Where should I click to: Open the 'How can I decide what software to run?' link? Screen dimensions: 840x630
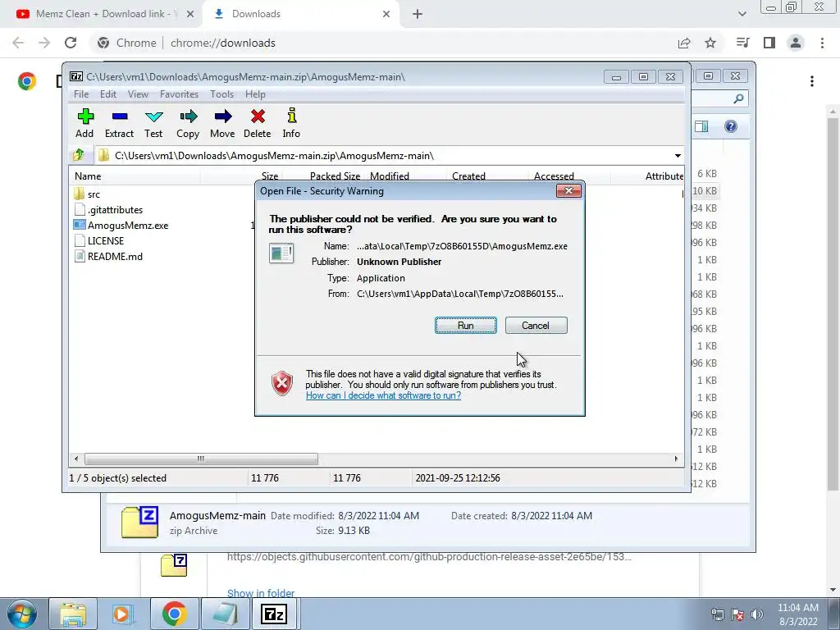383,395
